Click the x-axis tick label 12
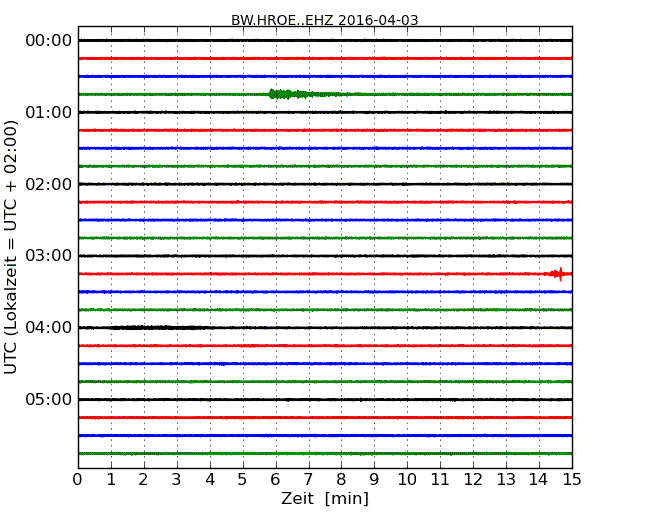 (473, 480)
